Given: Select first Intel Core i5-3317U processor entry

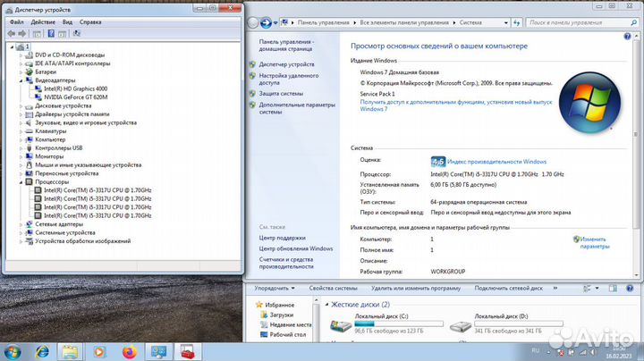Looking at the screenshot, I should point(97,190).
